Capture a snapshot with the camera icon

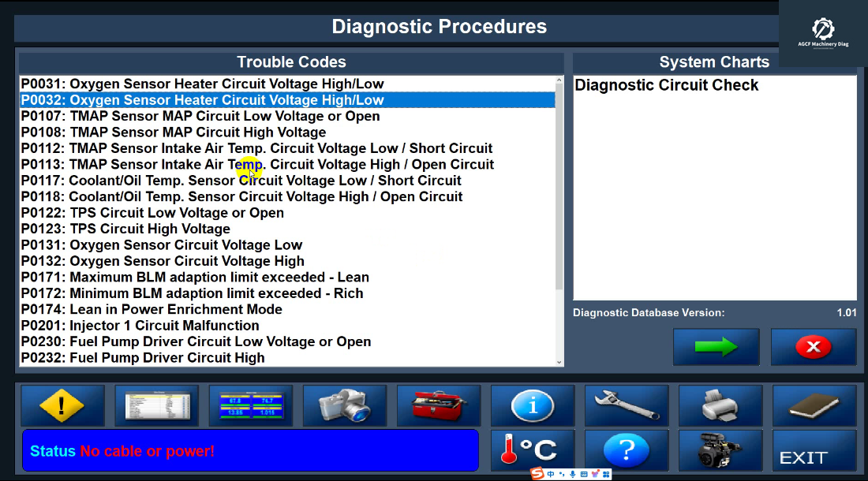pyautogui.click(x=345, y=405)
